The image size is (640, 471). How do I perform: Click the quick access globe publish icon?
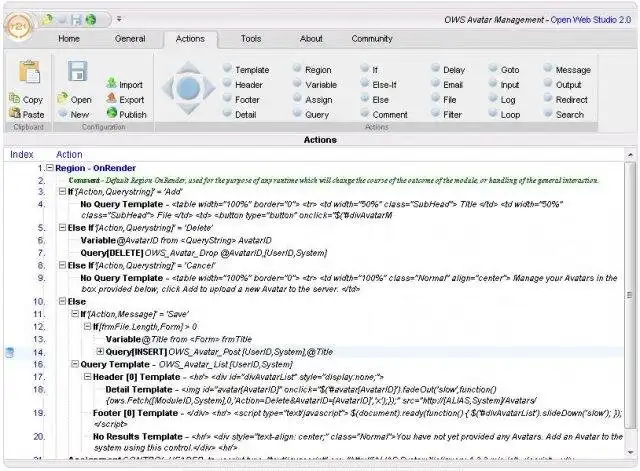pyautogui.click(x=91, y=19)
